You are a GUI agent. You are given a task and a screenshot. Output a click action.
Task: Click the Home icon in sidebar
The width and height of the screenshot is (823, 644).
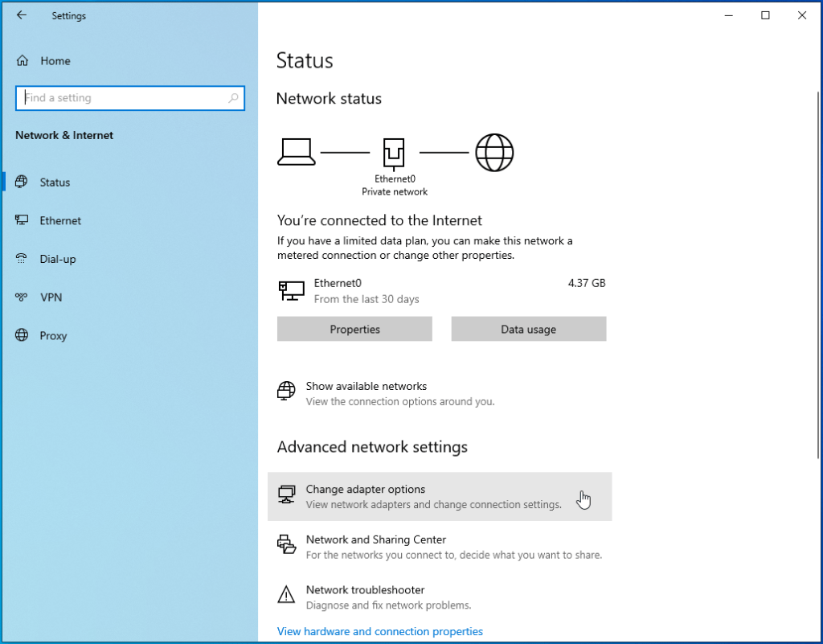(21, 60)
